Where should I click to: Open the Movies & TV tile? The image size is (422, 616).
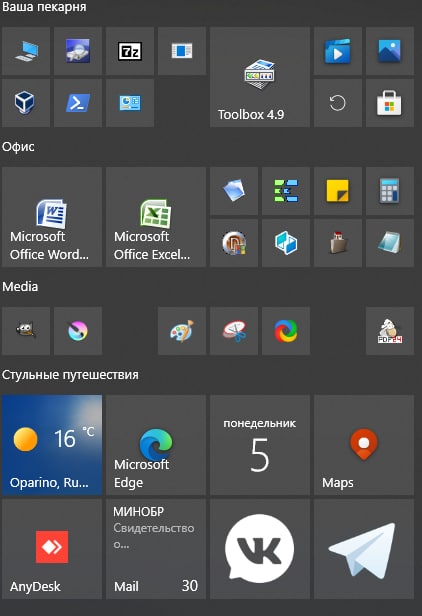point(338,51)
